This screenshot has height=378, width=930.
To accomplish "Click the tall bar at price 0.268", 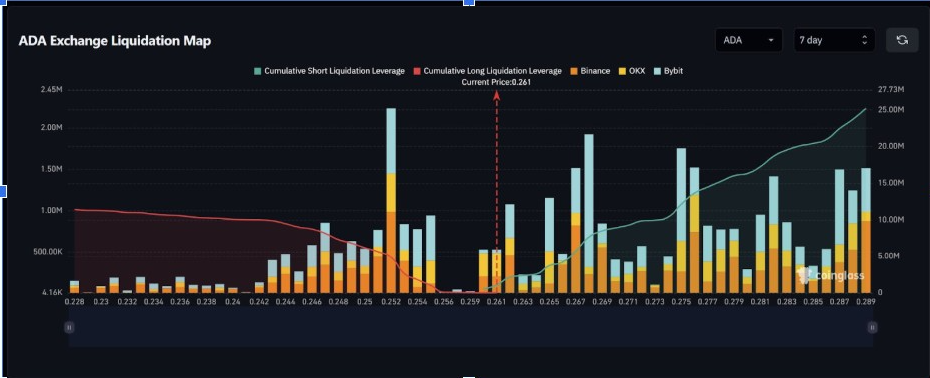I will tap(589, 214).
